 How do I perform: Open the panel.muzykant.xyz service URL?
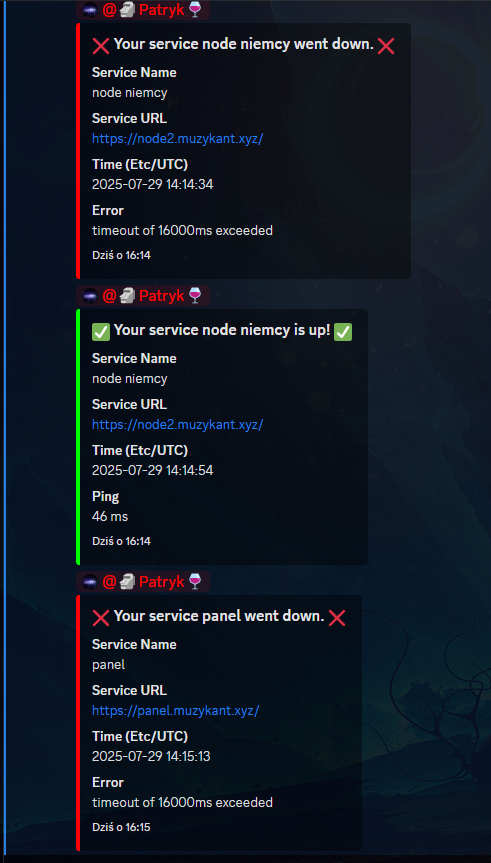pyautogui.click(x=175, y=711)
